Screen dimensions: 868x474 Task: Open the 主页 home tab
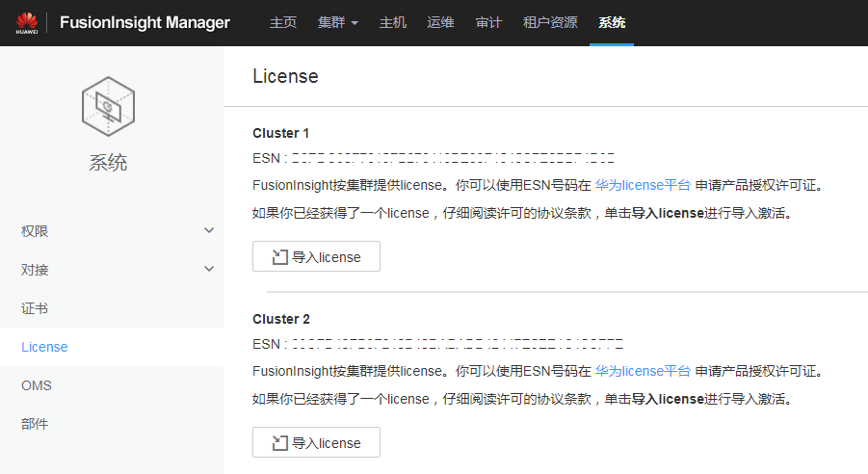coord(283,23)
